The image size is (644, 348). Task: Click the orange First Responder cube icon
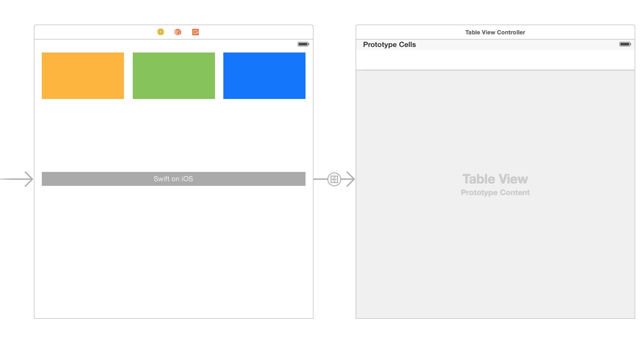tap(178, 32)
